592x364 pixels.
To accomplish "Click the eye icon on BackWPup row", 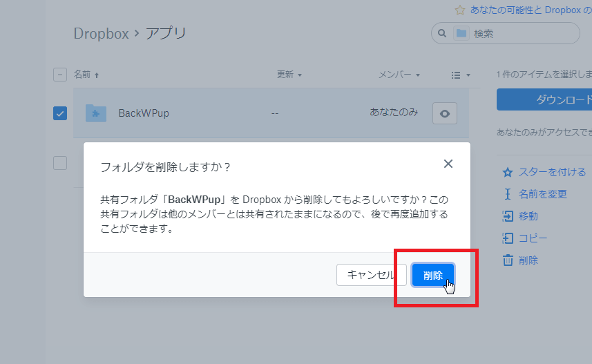I will [x=444, y=114].
